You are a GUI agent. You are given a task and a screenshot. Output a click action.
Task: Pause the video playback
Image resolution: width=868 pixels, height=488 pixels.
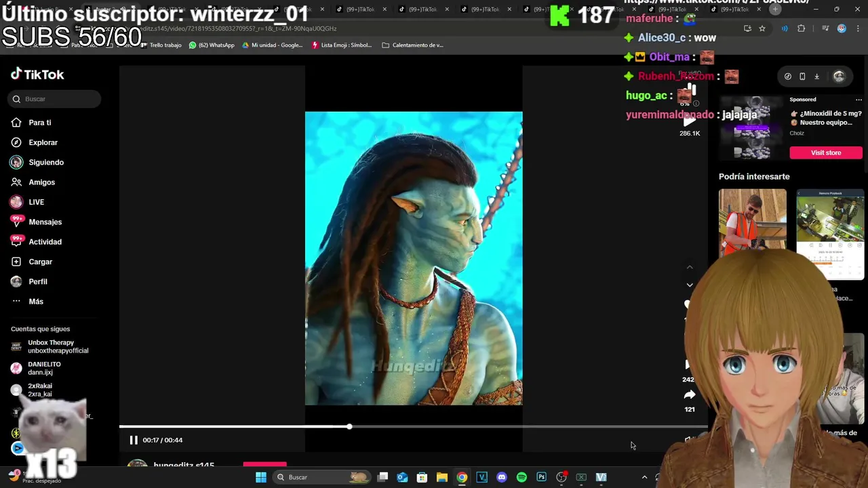(134, 440)
